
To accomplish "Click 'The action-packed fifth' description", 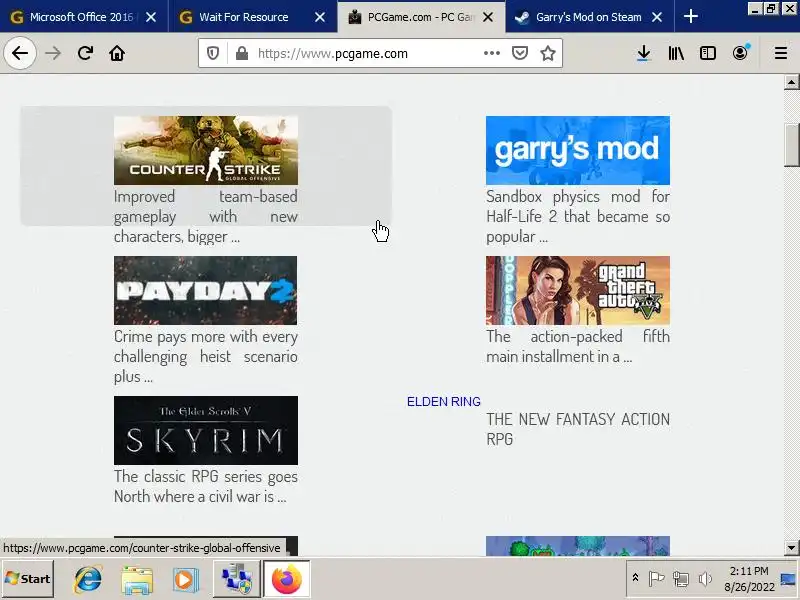I will tap(578, 346).
